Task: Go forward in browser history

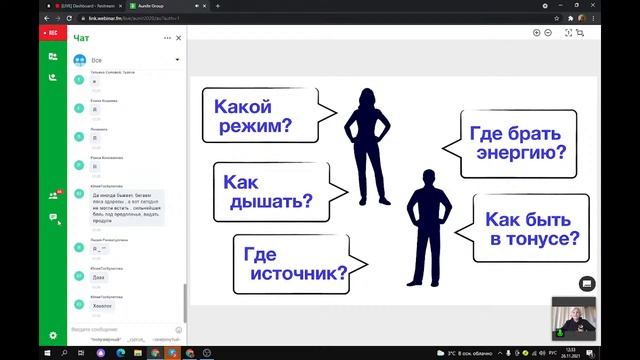Action: click(x=58, y=18)
